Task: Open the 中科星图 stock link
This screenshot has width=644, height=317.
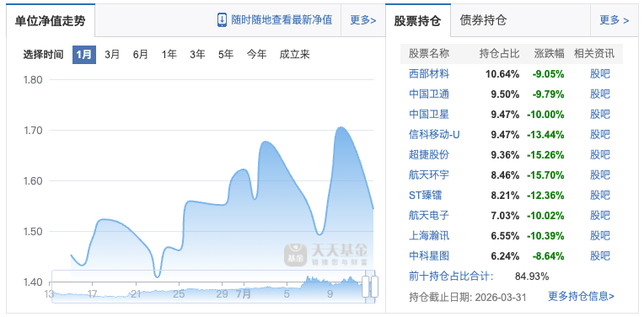Action: click(429, 255)
